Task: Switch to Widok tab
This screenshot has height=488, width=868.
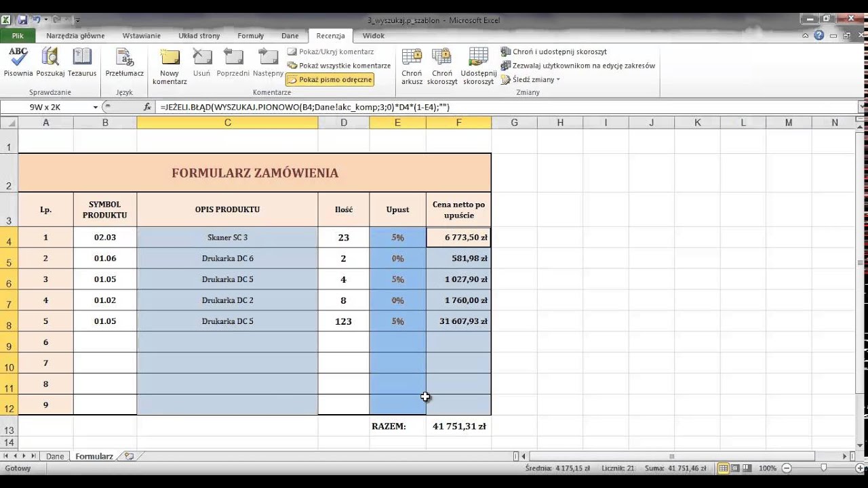Action: click(x=374, y=36)
